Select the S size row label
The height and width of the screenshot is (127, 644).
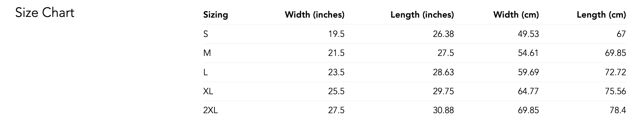pos(206,34)
